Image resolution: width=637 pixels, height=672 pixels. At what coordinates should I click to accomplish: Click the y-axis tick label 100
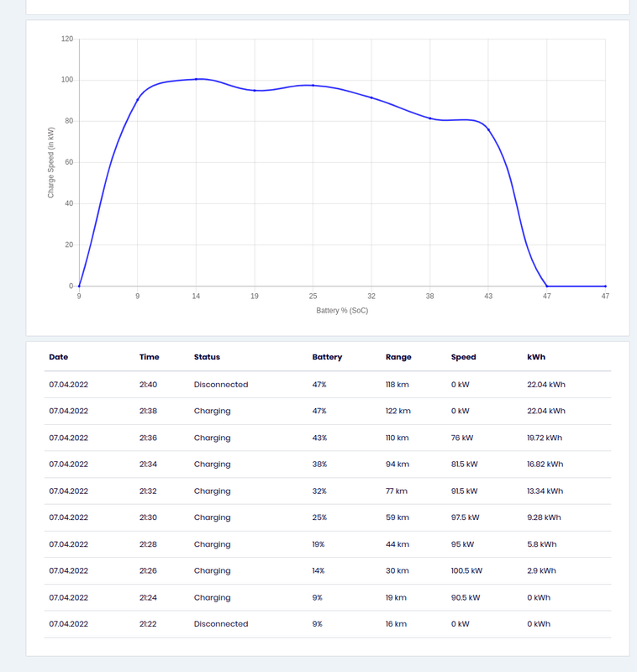[67, 80]
